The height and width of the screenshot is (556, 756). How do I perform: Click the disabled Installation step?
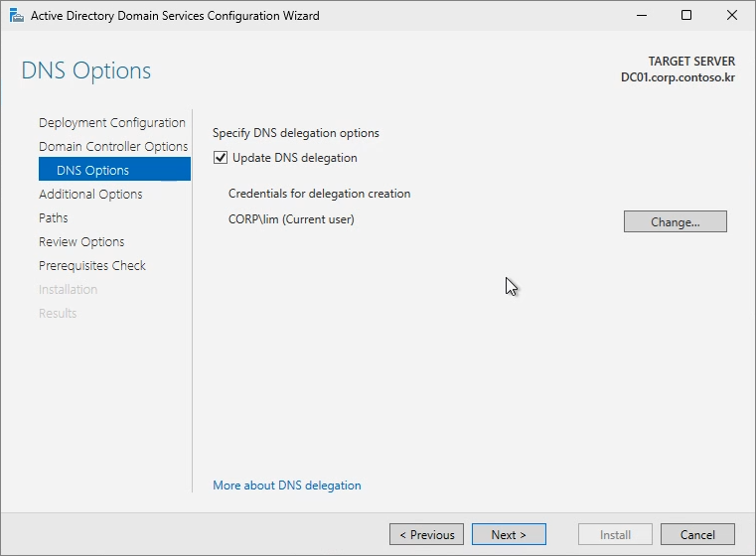click(68, 290)
